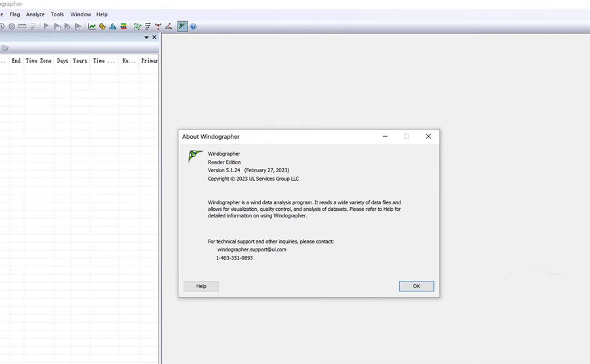Click the colored stacked layers icon
Image resolution: width=590 pixels, height=364 pixels.
pos(123,26)
